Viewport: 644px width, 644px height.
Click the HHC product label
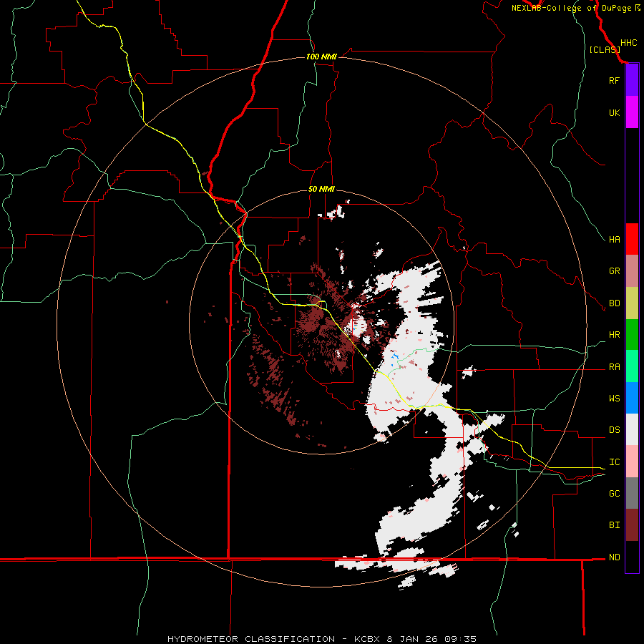[x=628, y=43]
